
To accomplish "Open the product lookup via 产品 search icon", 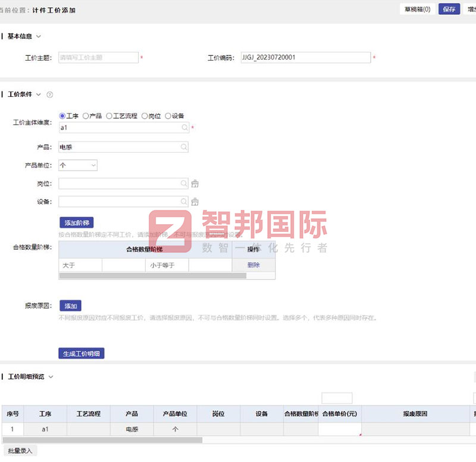I will (x=184, y=147).
